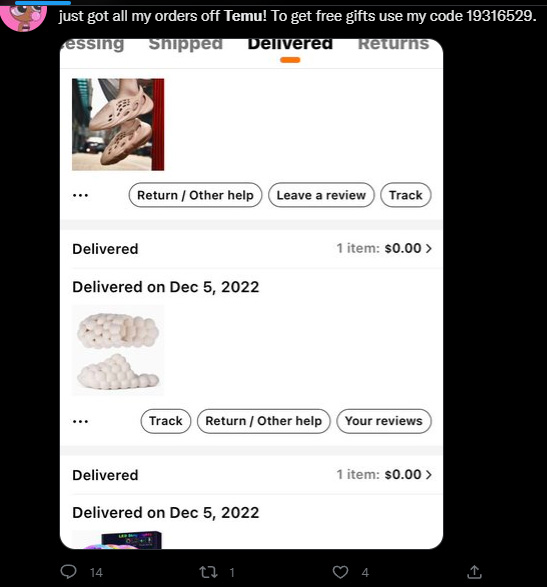
Task: Share the tweet via upload icon
Action: click(474, 572)
